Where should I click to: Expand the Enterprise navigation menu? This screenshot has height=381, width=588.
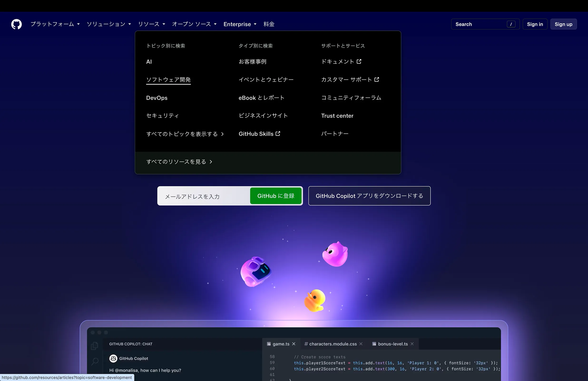tap(240, 24)
